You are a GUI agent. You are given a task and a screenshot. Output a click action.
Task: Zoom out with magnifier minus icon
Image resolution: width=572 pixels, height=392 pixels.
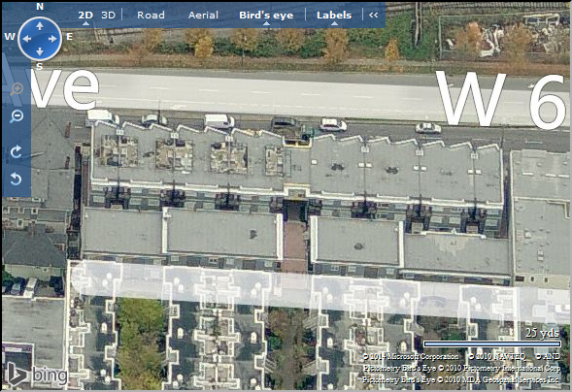pyautogui.click(x=17, y=116)
